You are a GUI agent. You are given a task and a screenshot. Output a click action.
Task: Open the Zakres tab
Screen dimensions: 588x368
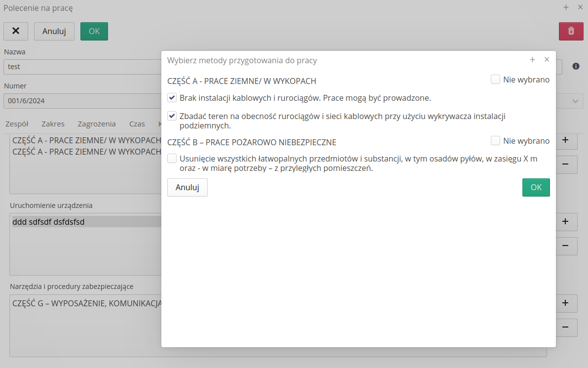coord(53,124)
